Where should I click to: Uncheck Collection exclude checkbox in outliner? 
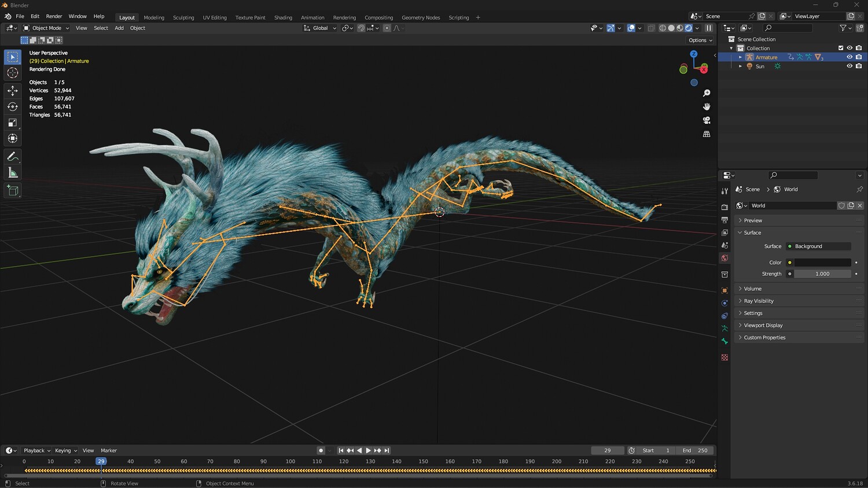tap(841, 48)
